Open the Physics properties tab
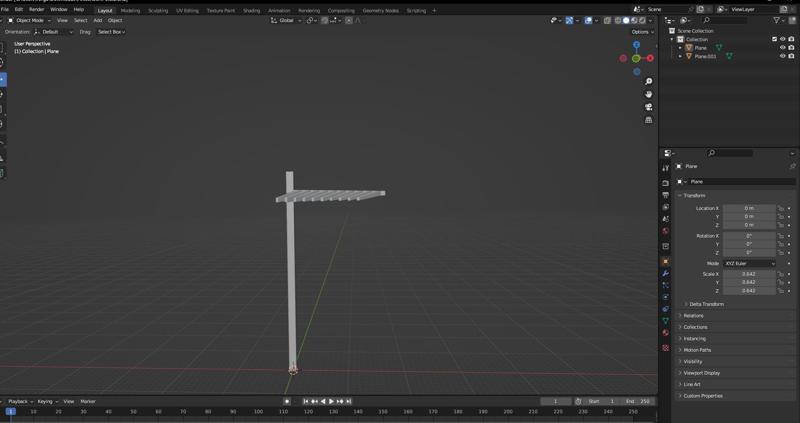 point(665,297)
